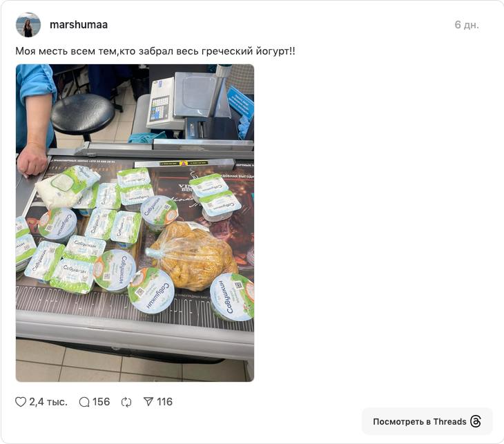
Task: Click the Threads logo icon
Action: click(x=476, y=421)
